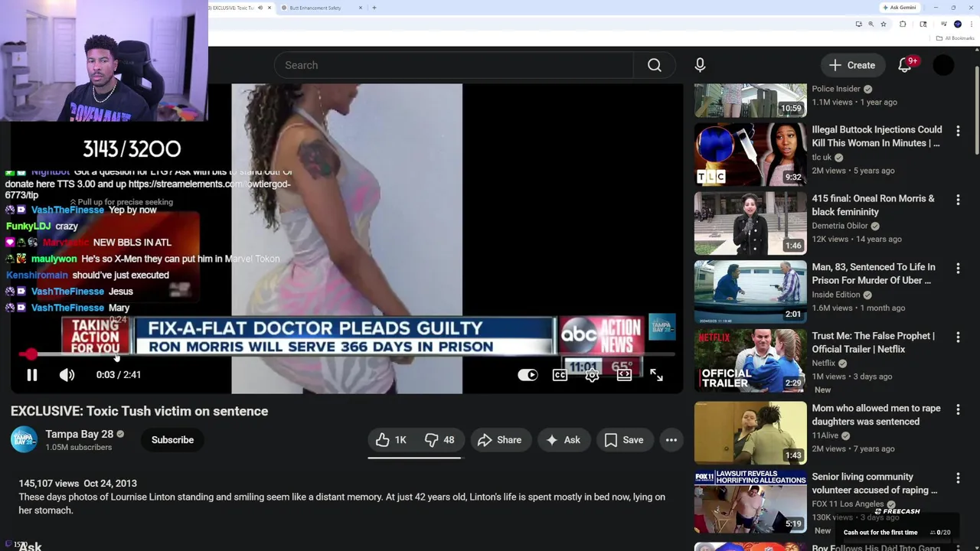The image size is (980, 551).
Task: Dislike the video with thumbs down
Action: [439, 440]
